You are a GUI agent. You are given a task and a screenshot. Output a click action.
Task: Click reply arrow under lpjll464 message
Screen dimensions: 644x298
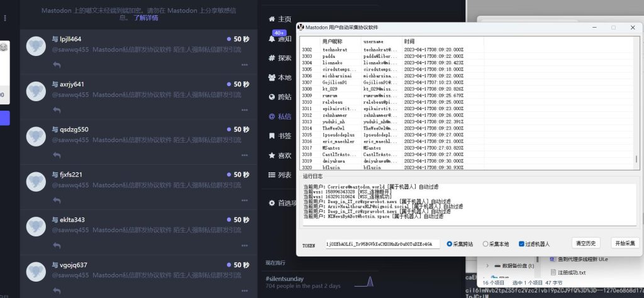click(x=57, y=65)
